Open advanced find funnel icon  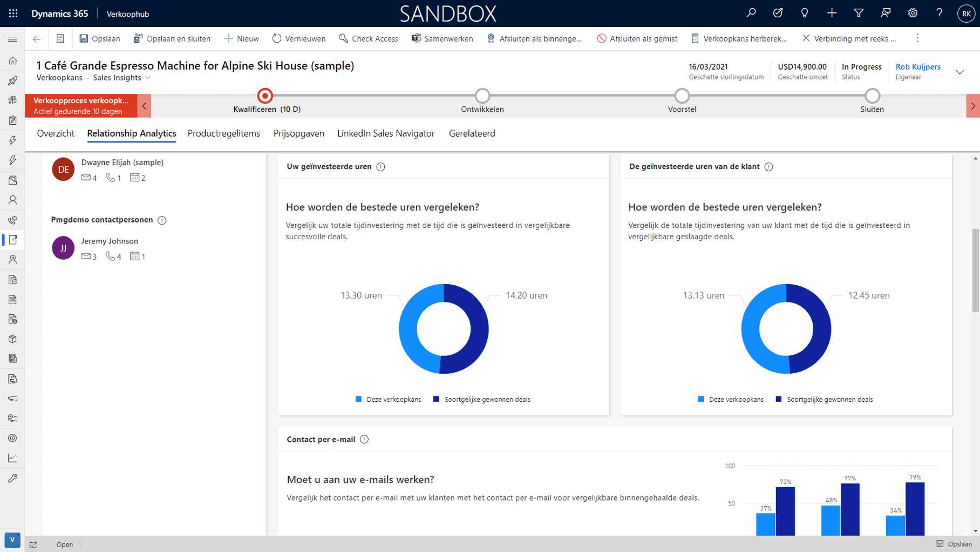tap(859, 13)
